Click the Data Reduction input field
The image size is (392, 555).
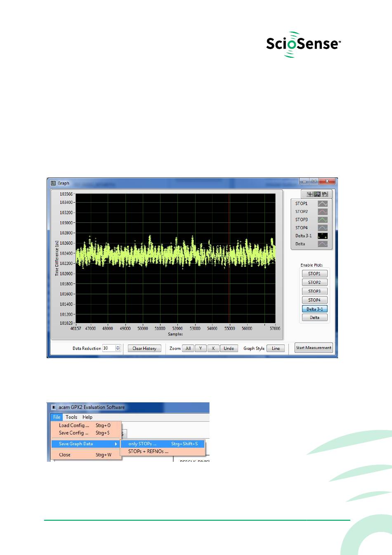[109, 348]
